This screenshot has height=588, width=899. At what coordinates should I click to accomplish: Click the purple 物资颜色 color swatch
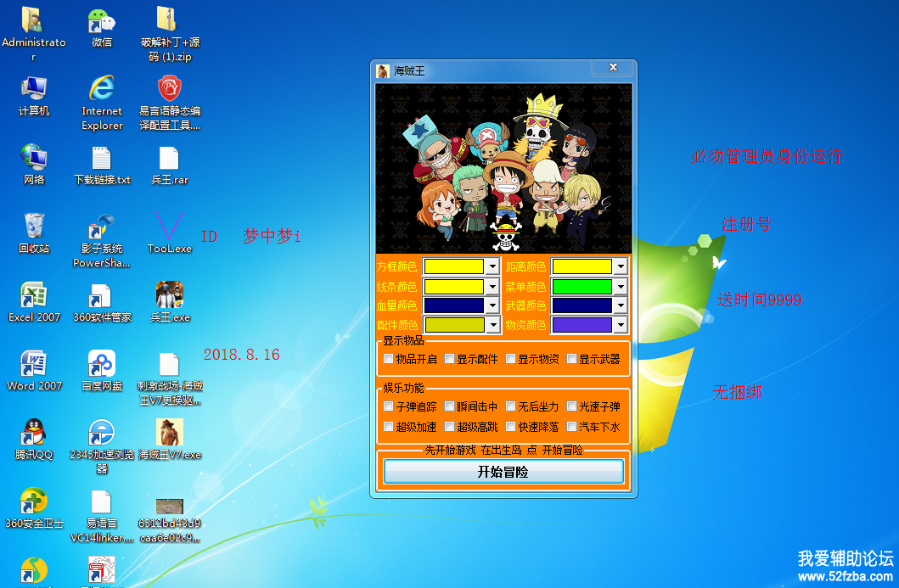click(x=582, y=325)
